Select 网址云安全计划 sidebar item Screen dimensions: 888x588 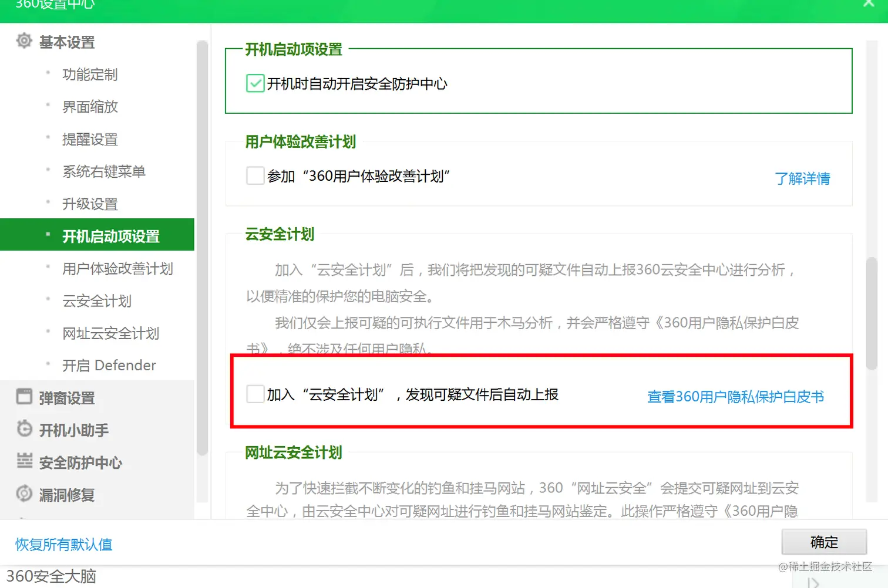click(111, 333)
